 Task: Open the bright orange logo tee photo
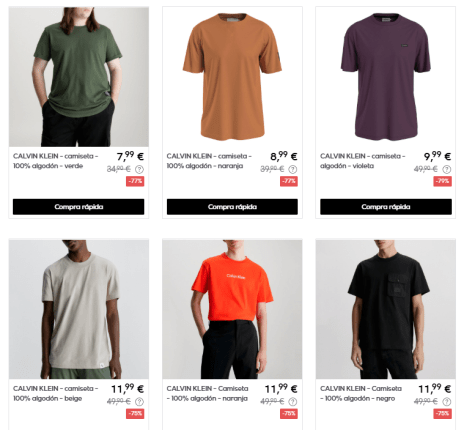pyautogui.click(x=232, y=309)
